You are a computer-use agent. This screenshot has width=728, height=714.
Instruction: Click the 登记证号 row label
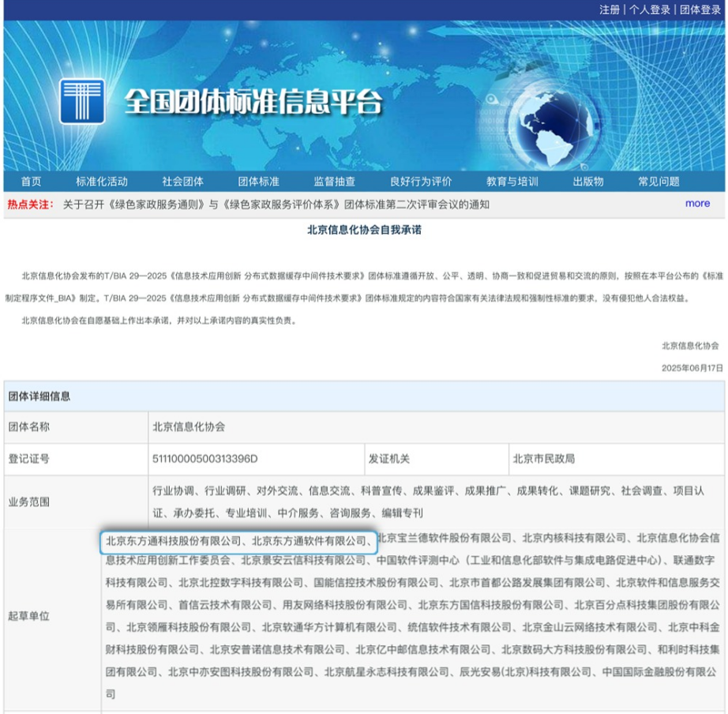(28, 459)
